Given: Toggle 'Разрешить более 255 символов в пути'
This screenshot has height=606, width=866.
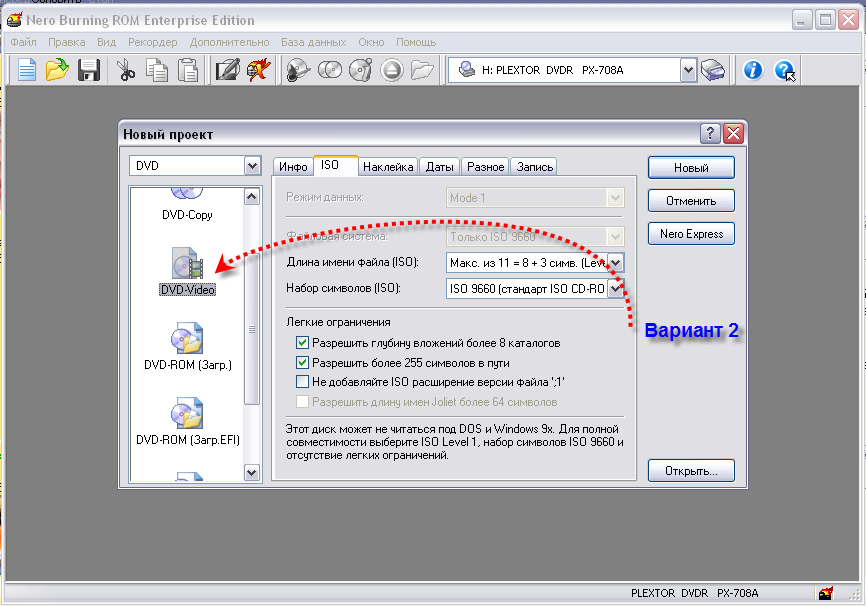Looking at the screenshot, I should click(x=303, y=362).
